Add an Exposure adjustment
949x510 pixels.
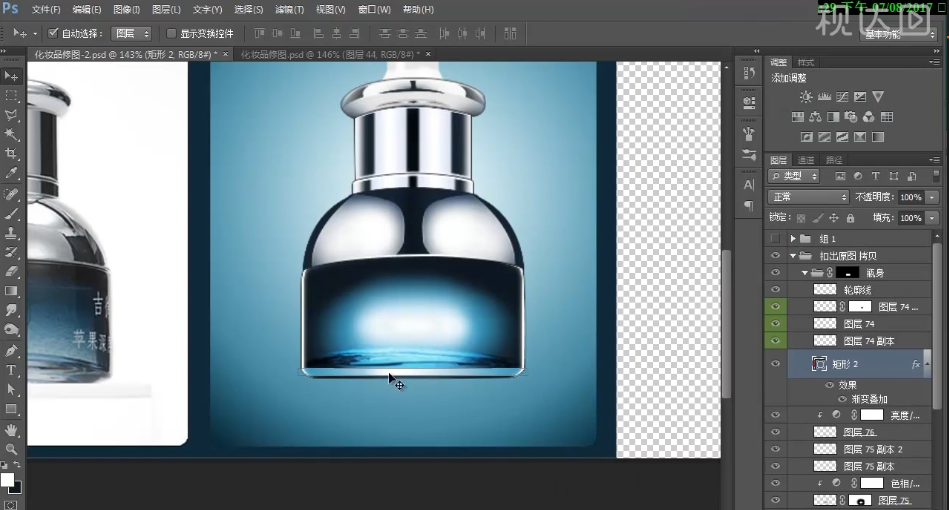click(x=860, y=97)
